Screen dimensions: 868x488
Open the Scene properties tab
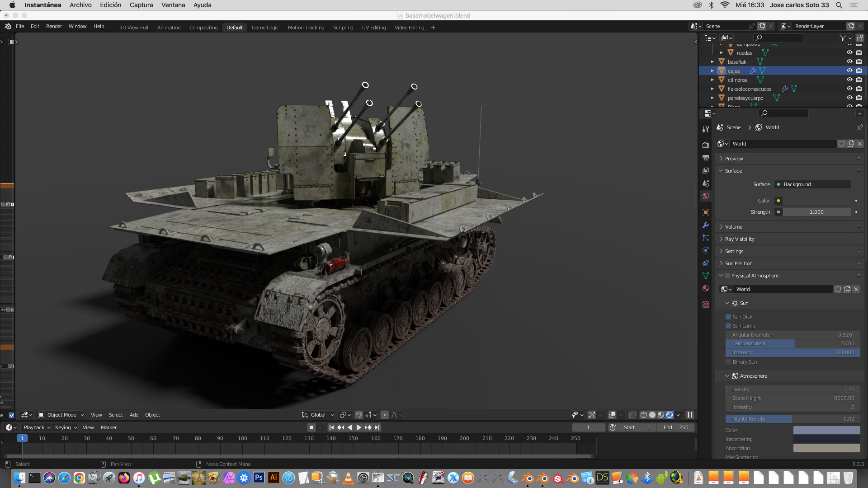(706, 183)
